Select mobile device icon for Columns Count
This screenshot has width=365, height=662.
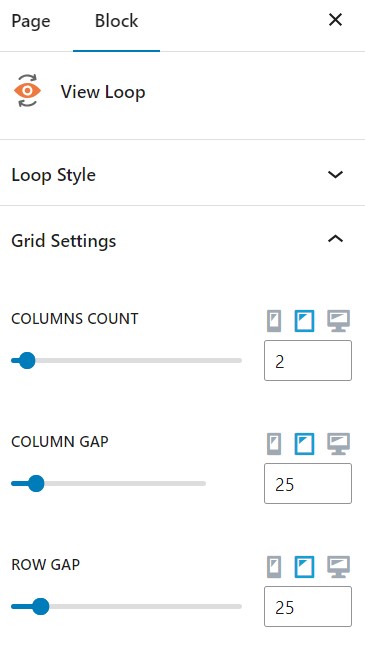[274, 321]
